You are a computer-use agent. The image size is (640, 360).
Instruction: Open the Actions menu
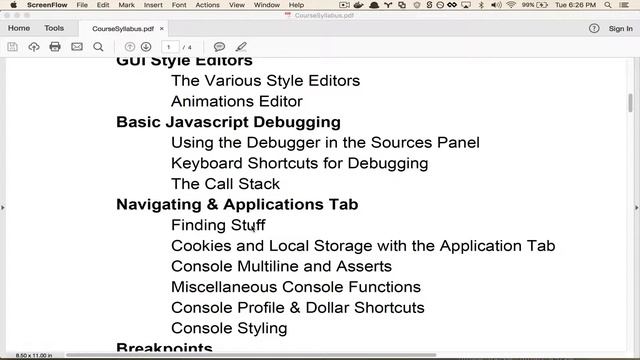[x=207, y=5]
